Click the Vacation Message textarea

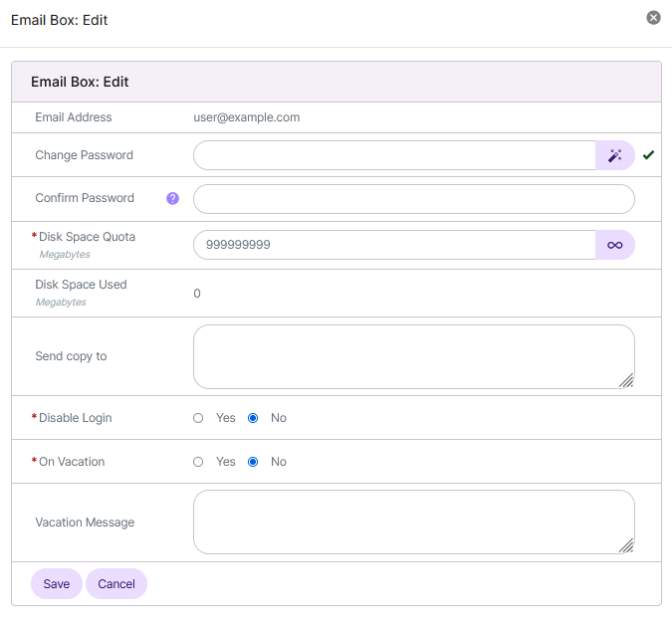tap(413, 521)
